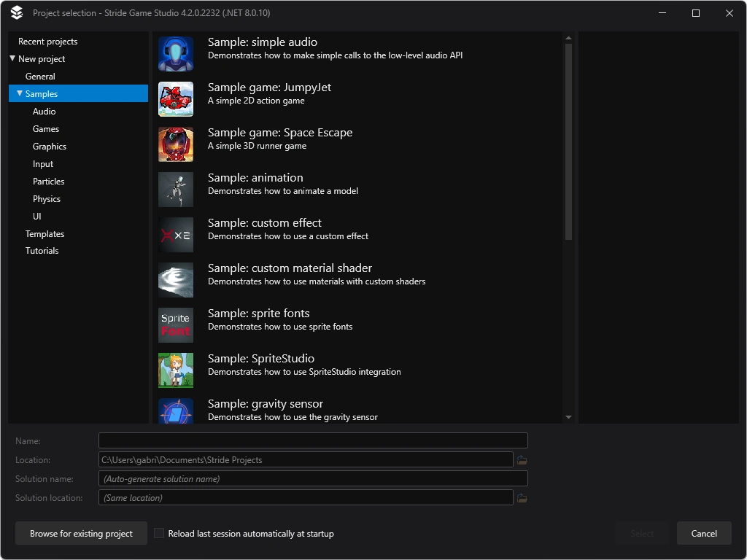This screenshot has height=560, width=747.
Task: Click inside the Name input field
Action: click(x=313, y=440)
